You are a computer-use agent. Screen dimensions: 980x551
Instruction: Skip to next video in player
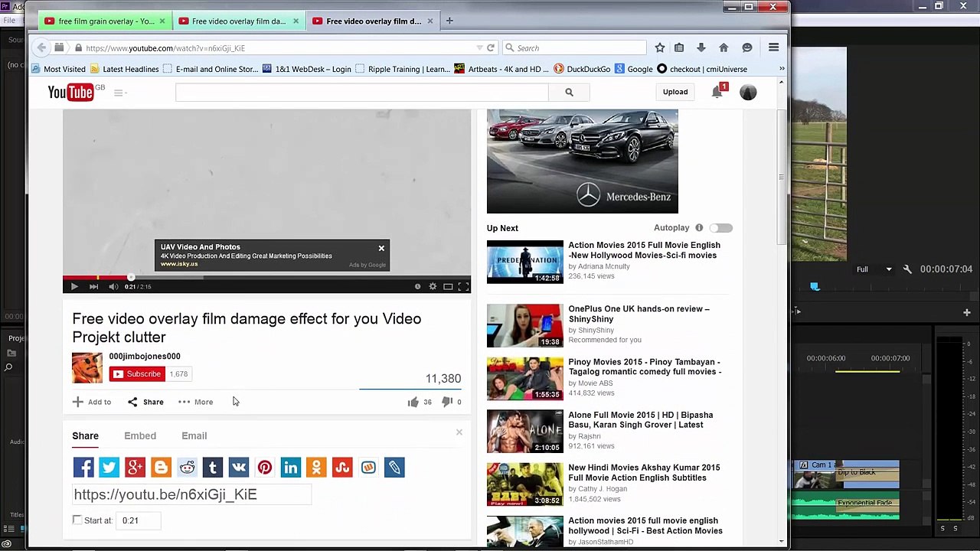coord(93,286)
